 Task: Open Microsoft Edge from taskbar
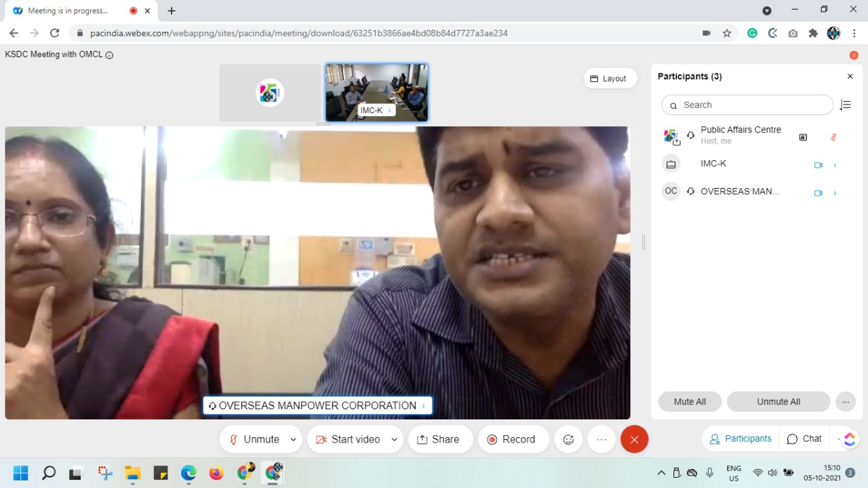[189, 473]
